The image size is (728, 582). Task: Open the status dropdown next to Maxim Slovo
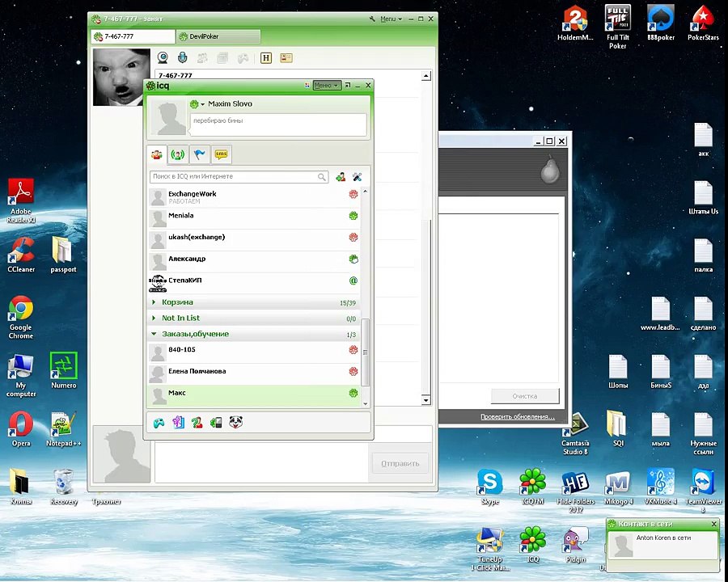click(197, 104)
